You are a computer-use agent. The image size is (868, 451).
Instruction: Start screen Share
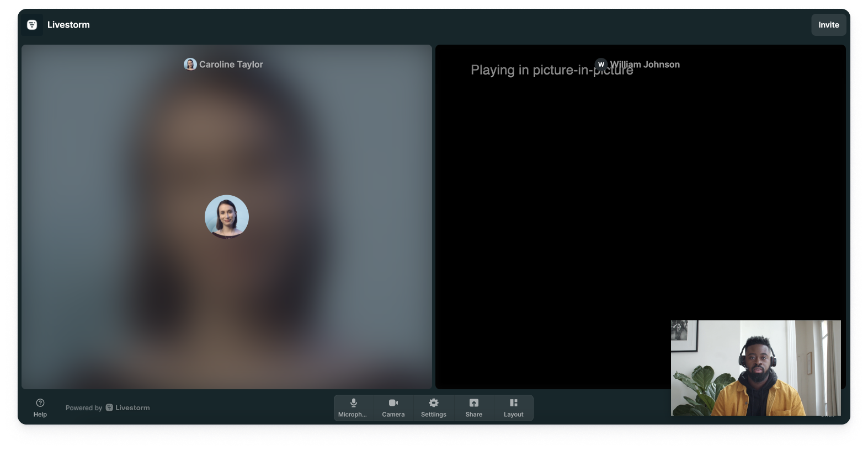(x=474, y=408)
